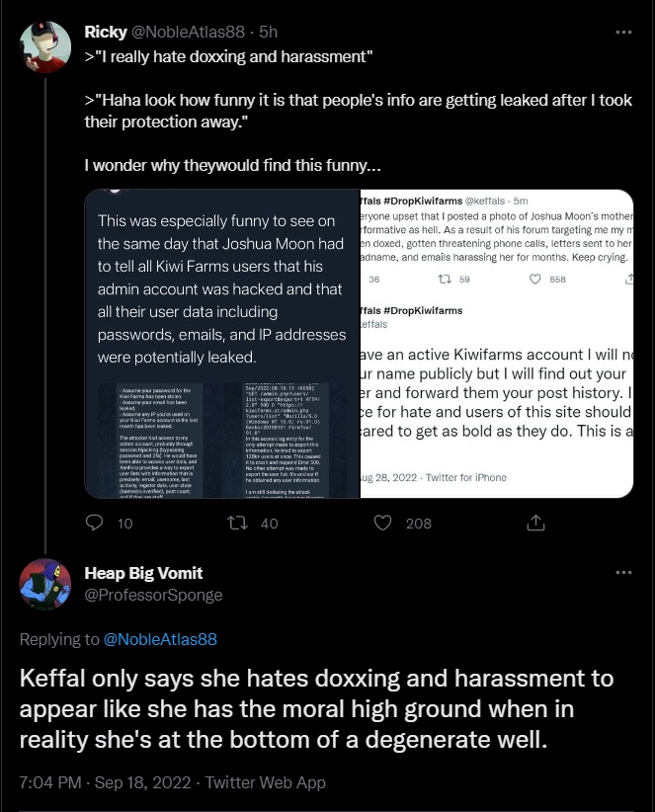Open the @NobleAtlas88 handle beside Ricky

(x=188, y=33)
